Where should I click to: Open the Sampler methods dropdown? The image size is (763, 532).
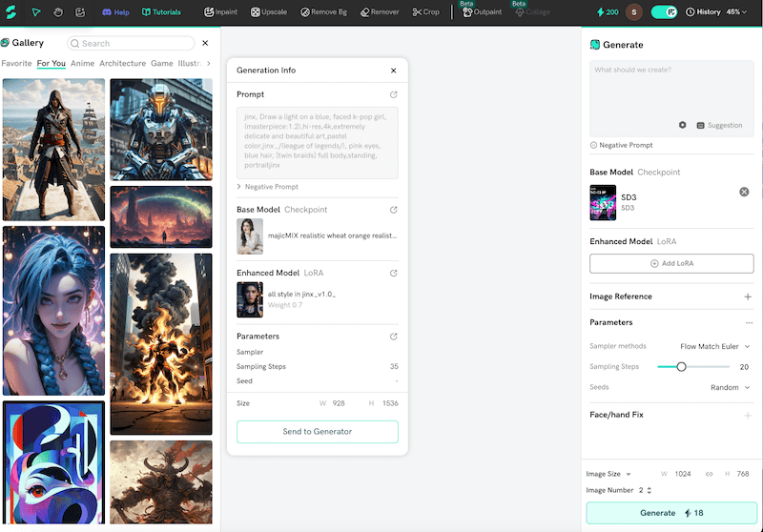click(x=714, y=346)
